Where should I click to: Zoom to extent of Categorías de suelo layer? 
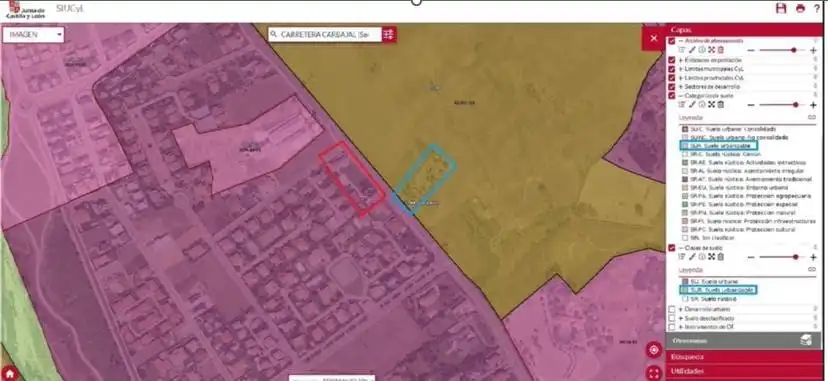pyautogui.click(x=711, y=105)
